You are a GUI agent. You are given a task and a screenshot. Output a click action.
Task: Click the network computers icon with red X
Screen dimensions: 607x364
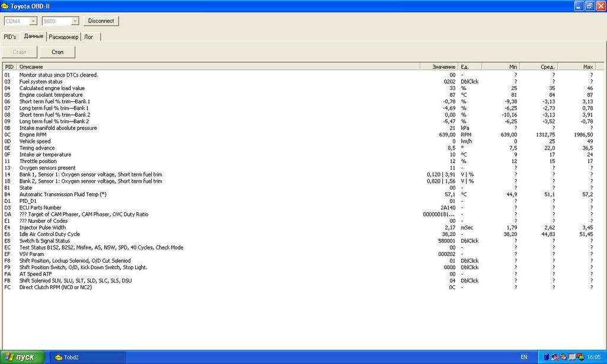pos(554,357)
